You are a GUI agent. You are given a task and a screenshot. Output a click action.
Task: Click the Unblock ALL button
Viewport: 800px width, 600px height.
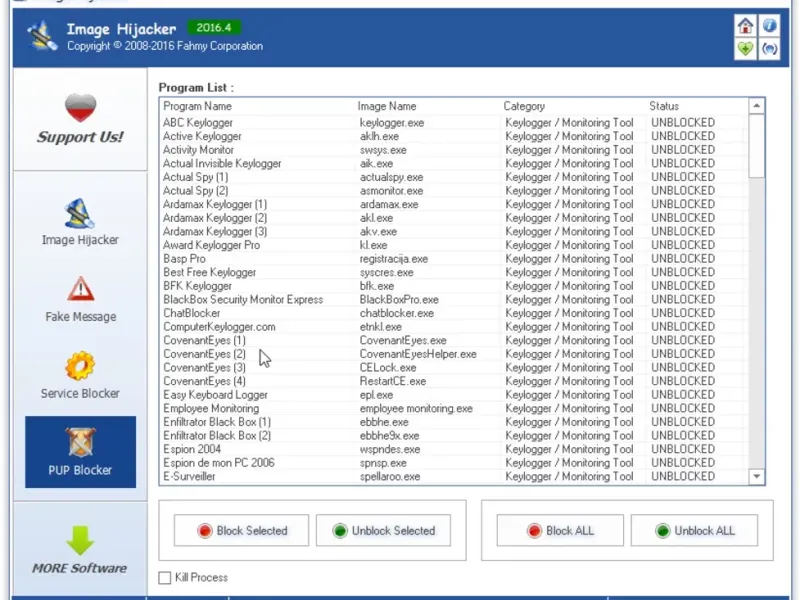click(x=694, y=531)
